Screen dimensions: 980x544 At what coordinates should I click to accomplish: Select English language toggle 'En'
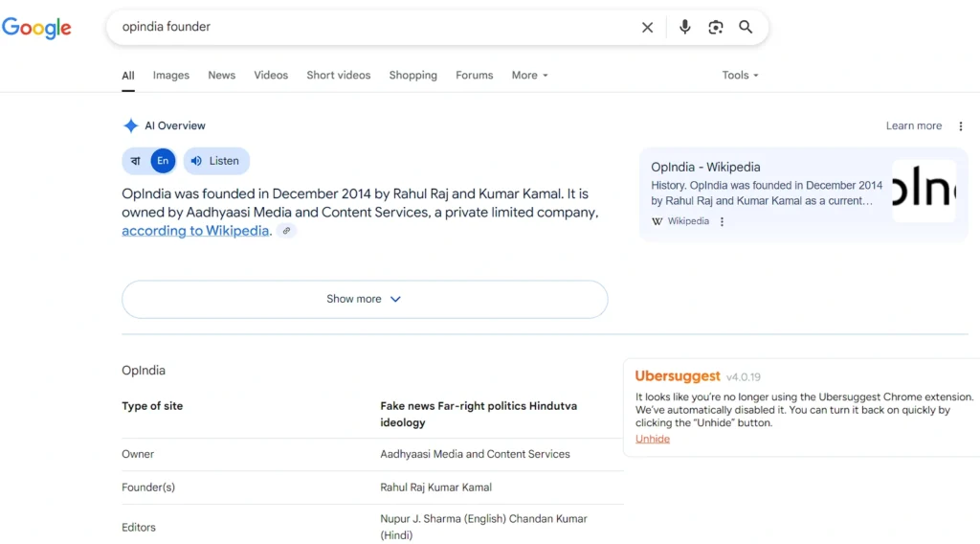[163, 161]
